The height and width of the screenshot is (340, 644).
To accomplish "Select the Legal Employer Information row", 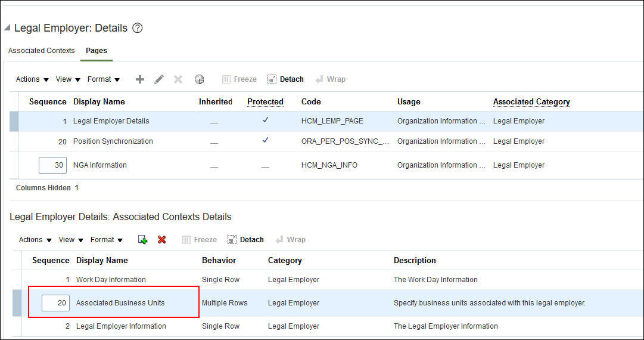I will [328, 326].
